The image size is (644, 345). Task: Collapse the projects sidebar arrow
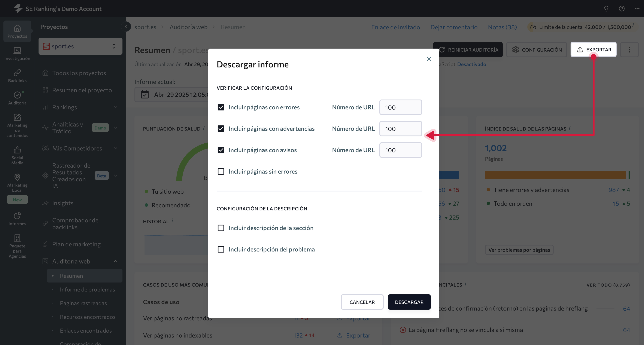tap(126, 27)
